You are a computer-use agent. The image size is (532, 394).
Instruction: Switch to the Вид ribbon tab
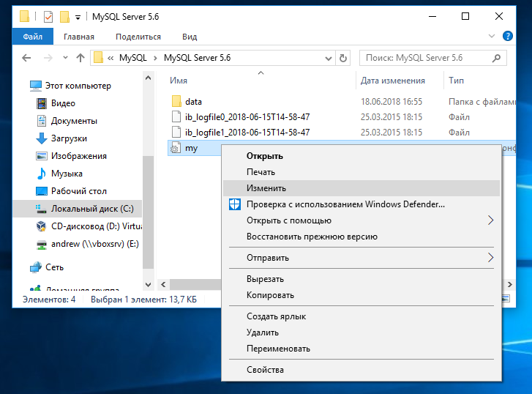pos(190,37)
